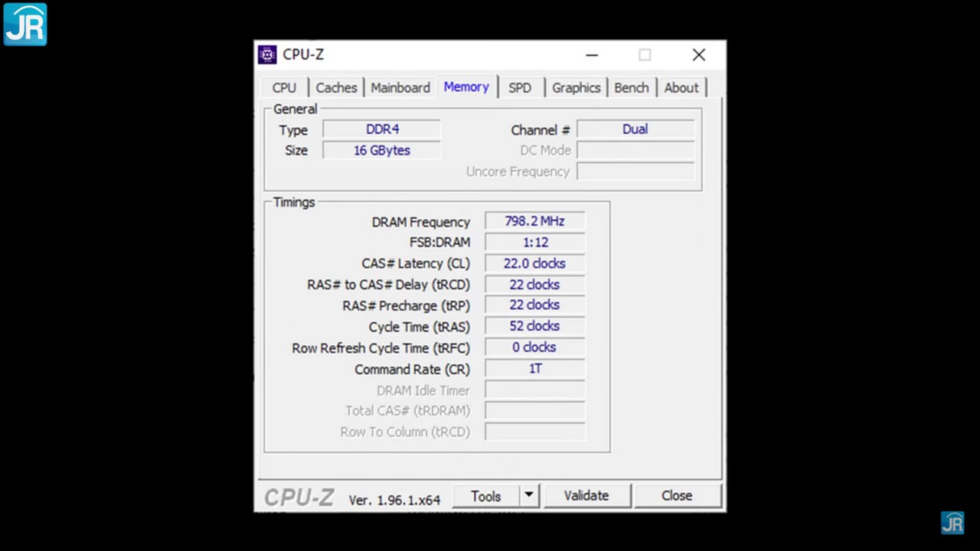This screenshot has height=551, width=980.
Task: Click the memory Type field showing DDR4
Action: click(x=382, y=129)
